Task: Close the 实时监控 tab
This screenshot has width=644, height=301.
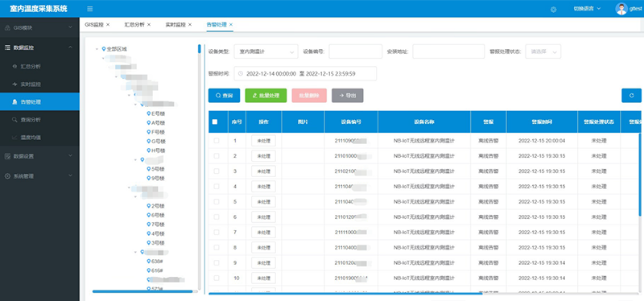Action: pyautogui.click(x=190, y=25)
